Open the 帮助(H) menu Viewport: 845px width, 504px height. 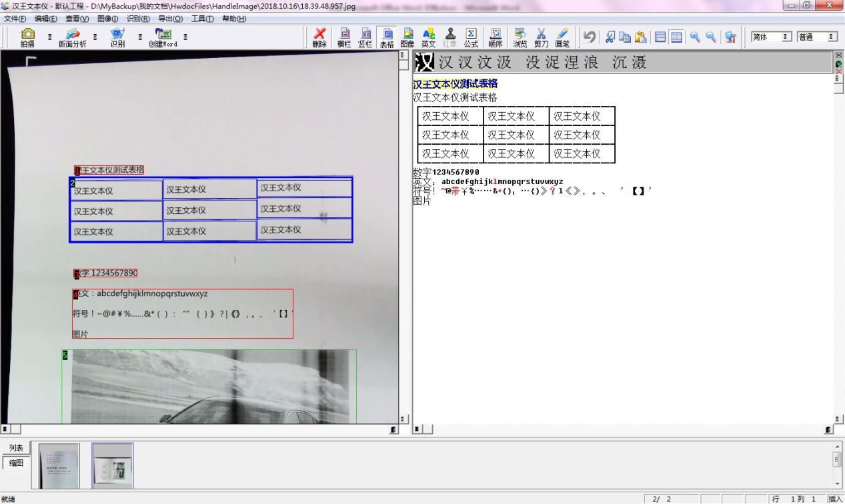[234, 19]
